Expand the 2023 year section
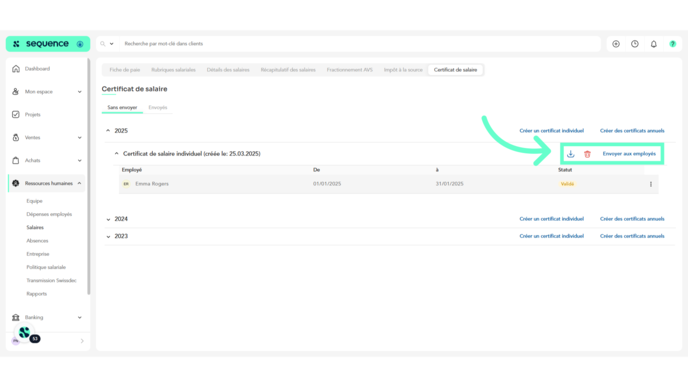The height and width of the screenshot is (387, 688). [x=108, y=236]
